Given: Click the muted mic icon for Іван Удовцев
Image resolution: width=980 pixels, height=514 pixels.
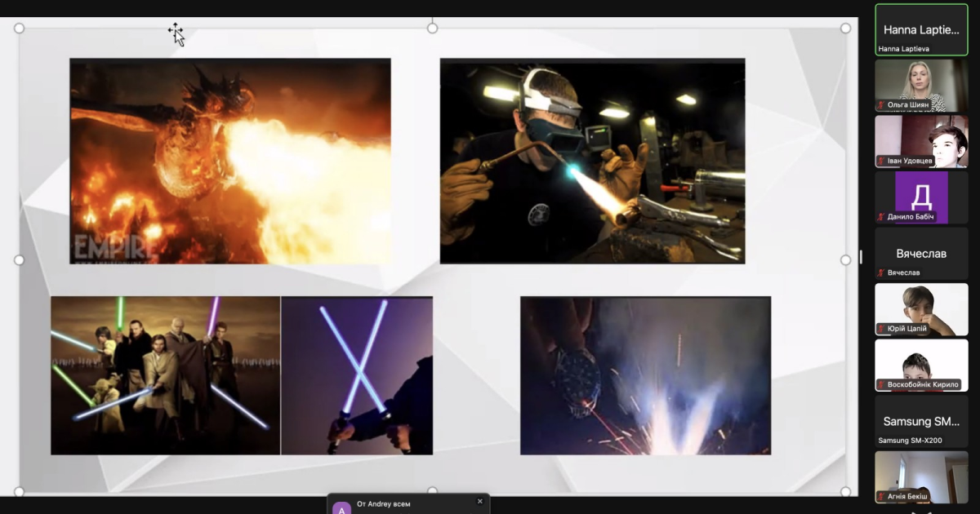Looking at the screenshot, I should tap(882, 162).
